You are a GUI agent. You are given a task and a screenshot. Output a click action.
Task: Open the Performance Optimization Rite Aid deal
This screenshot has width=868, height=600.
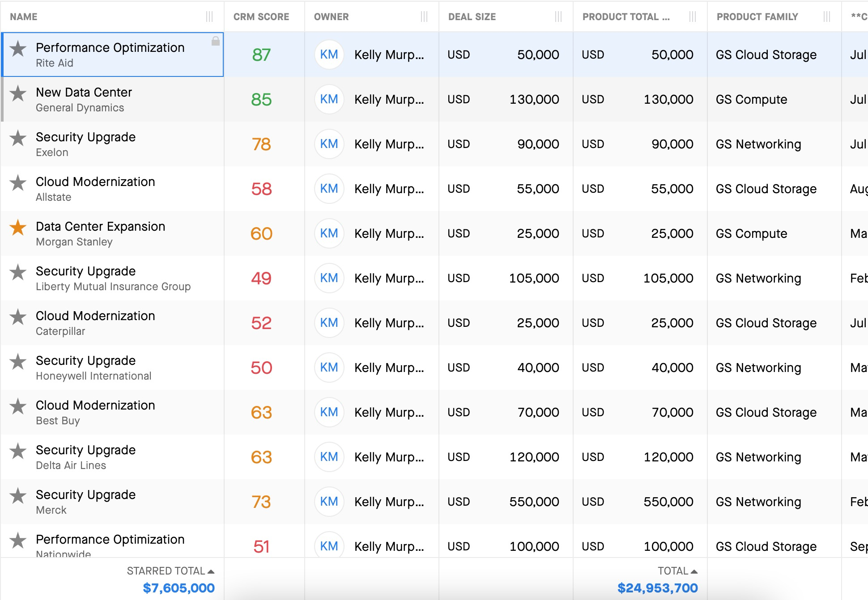[110, 47]
